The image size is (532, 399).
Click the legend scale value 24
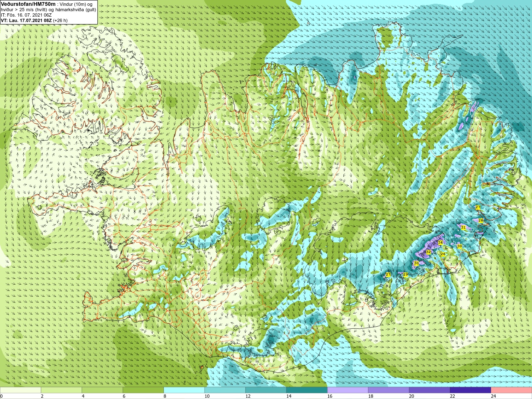click(x=494, y=396)
